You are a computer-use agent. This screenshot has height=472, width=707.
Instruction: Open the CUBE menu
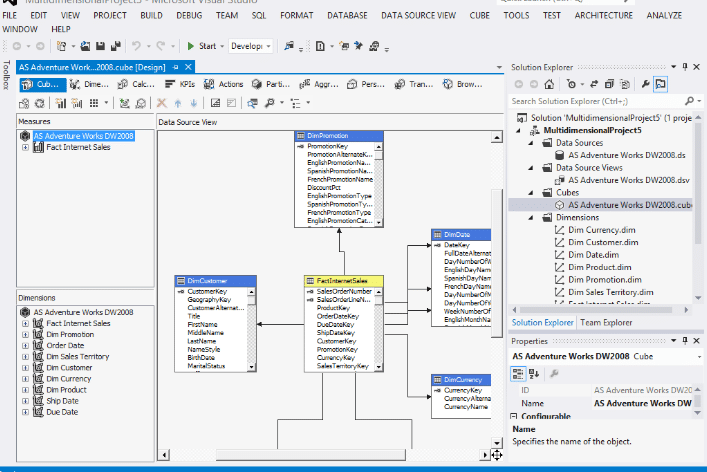[479, 16]
